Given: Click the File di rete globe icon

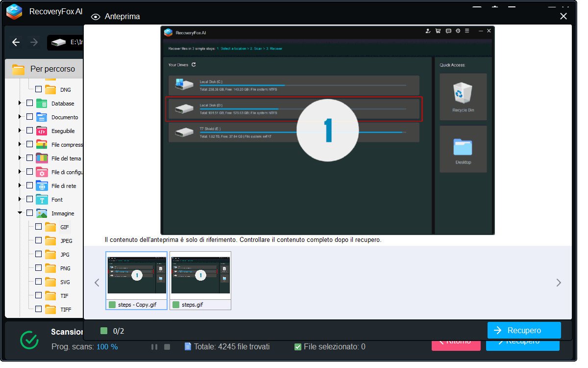Looking at the screenshot, I should [x=42, y=186].
